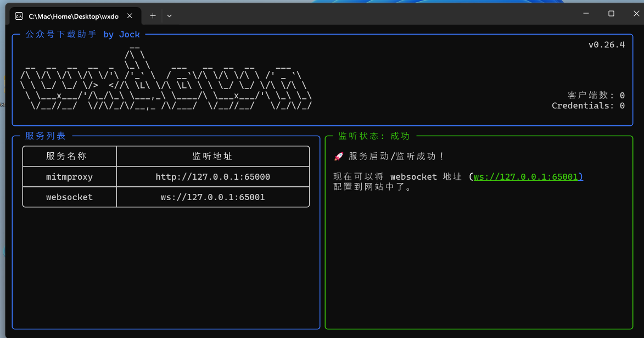
Task: Expand the new tab profile dropdown chevron
Action: [169, 16]
